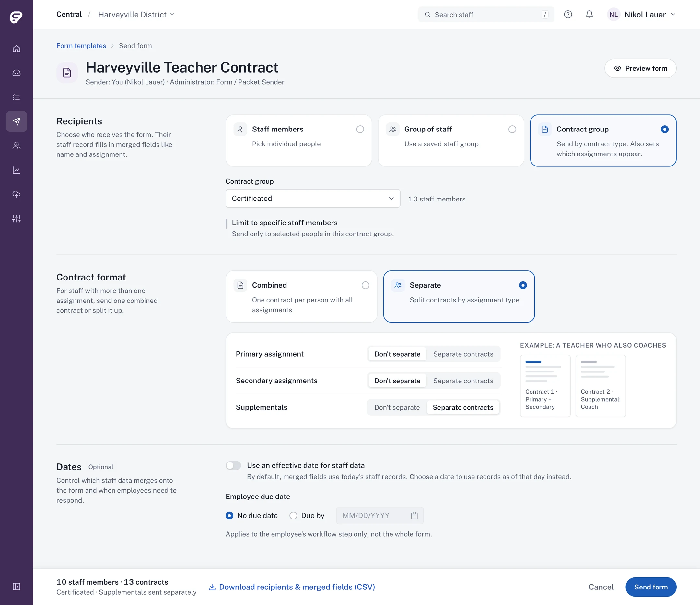Set Supplementals to Don't separate
700x605 pixels.
pyautogui.click(x=397, y=407)
